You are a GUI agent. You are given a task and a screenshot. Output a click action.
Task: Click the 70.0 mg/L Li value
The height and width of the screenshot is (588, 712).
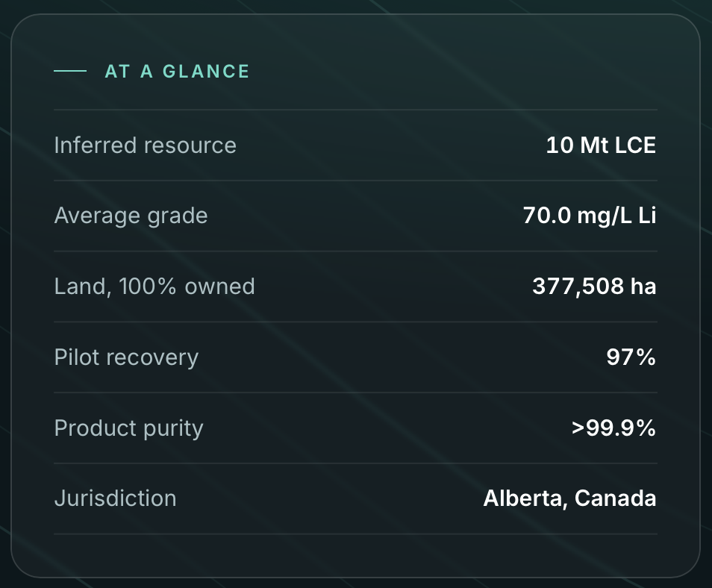[590, 216]
